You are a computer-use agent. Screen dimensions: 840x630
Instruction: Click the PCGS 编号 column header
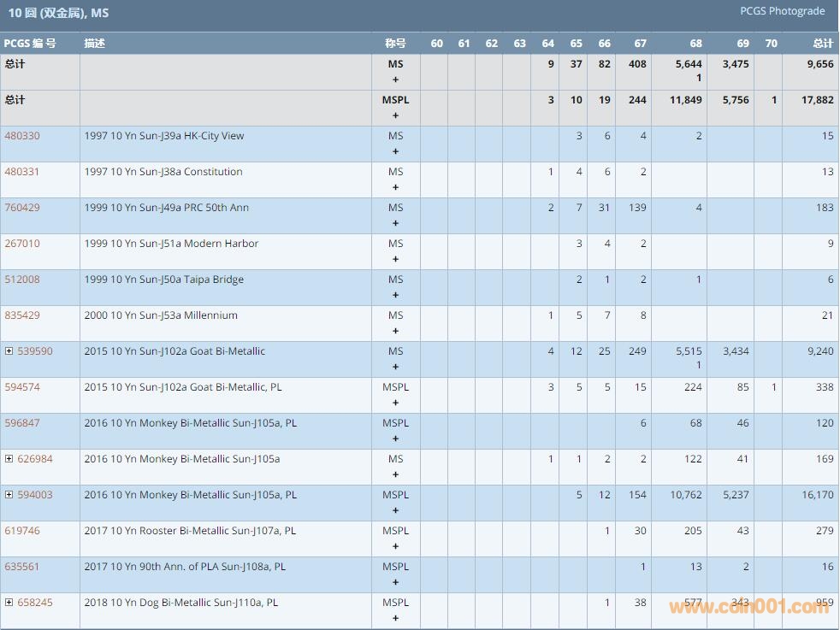[x=30, y=44]
